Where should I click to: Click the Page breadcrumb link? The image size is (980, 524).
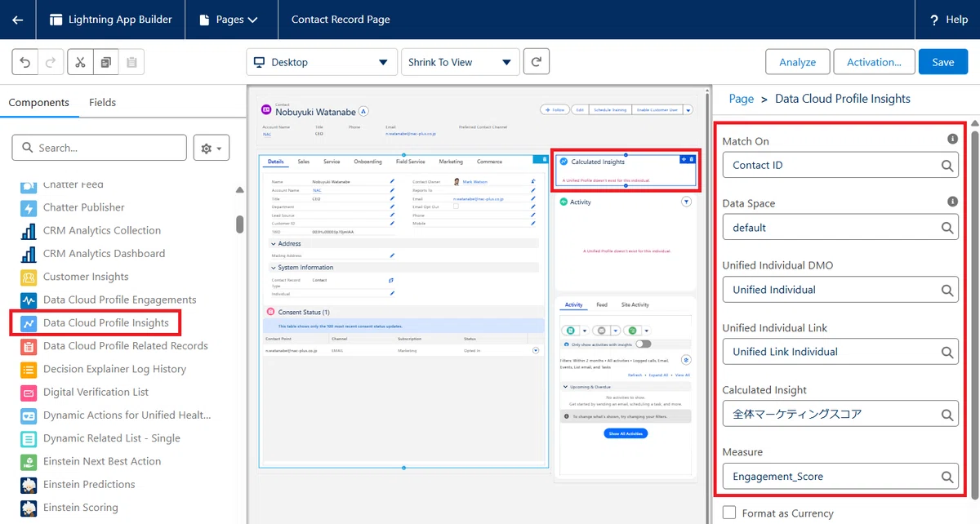pyautogui.click(x=742, y=99)
